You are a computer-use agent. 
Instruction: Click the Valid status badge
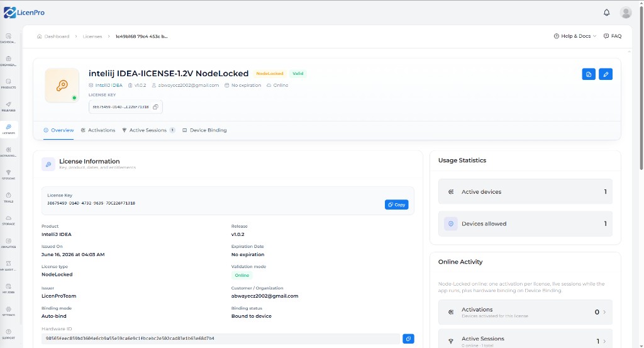pyautogui.click(x=297, y=74)
